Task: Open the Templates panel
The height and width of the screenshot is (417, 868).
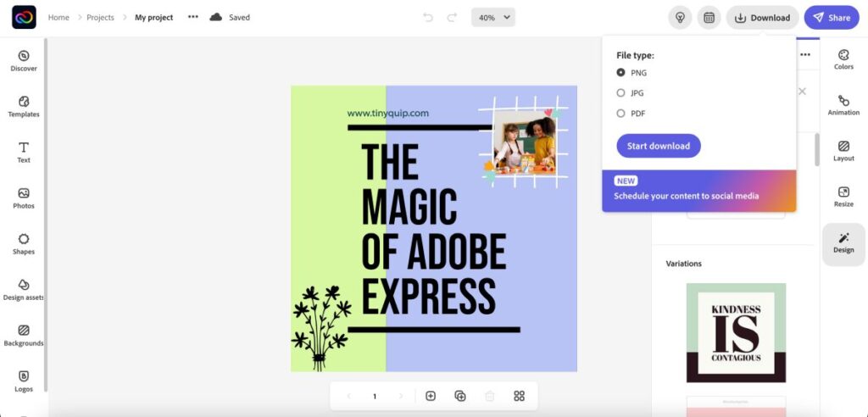Action: pos(24,107)
